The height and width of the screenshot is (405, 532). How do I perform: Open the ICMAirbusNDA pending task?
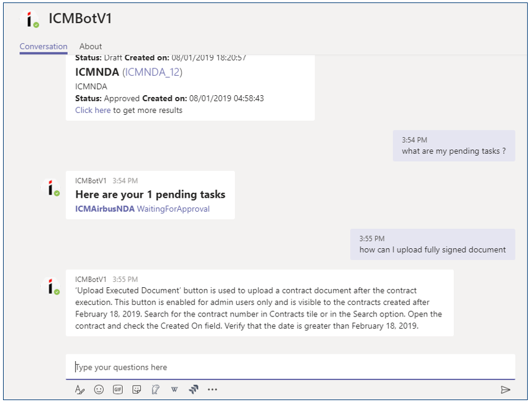click(104, 209)
